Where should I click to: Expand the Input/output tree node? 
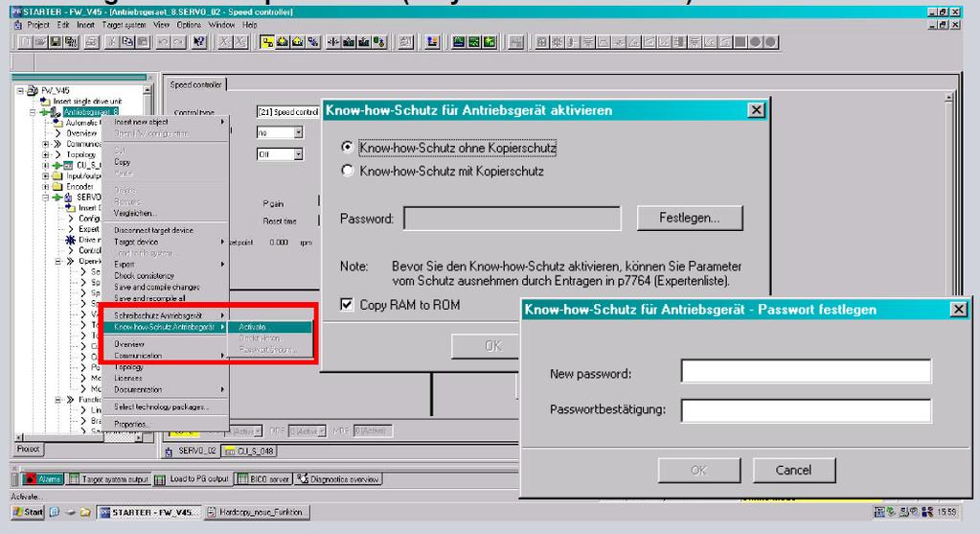point(45,175)
